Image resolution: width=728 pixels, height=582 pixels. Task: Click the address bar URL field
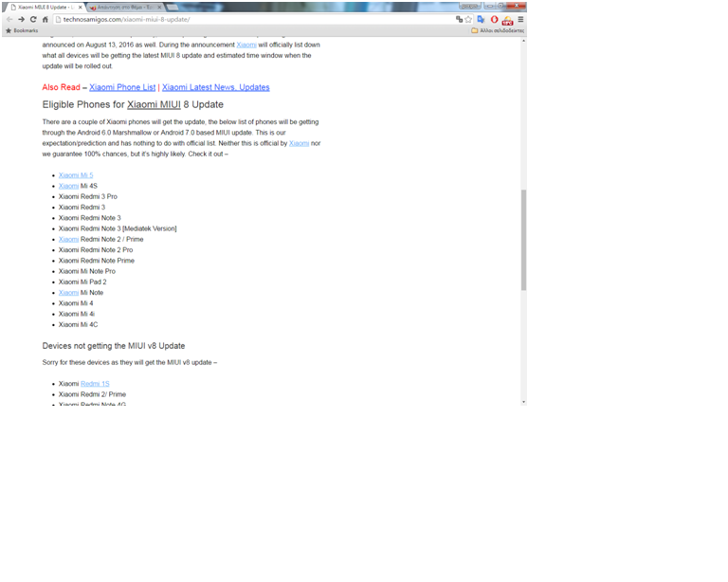253,20
